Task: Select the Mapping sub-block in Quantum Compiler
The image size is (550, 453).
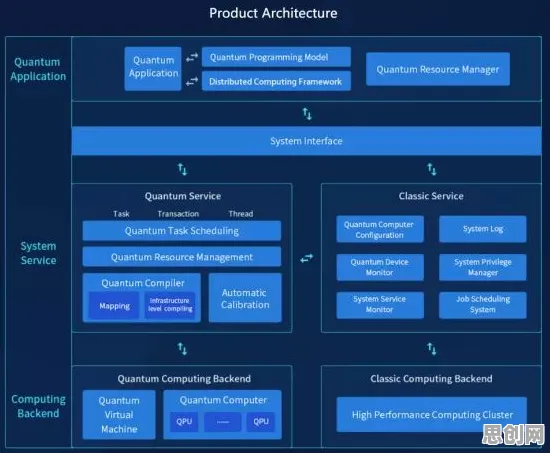Action: click(x=114, y=306)
